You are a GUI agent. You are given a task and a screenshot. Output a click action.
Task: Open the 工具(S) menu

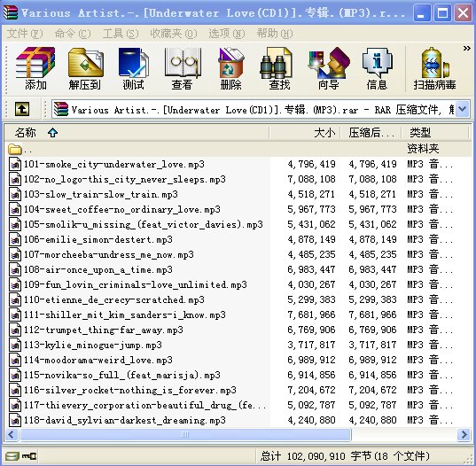coord(121,34)
